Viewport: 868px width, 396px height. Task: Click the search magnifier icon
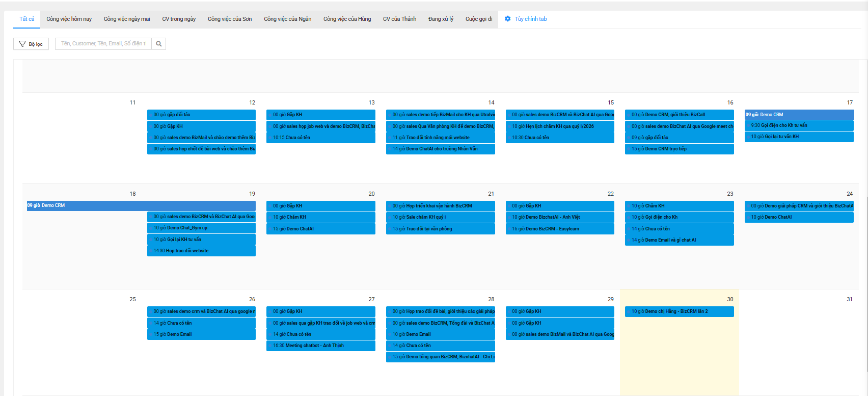tap(159, 44)
